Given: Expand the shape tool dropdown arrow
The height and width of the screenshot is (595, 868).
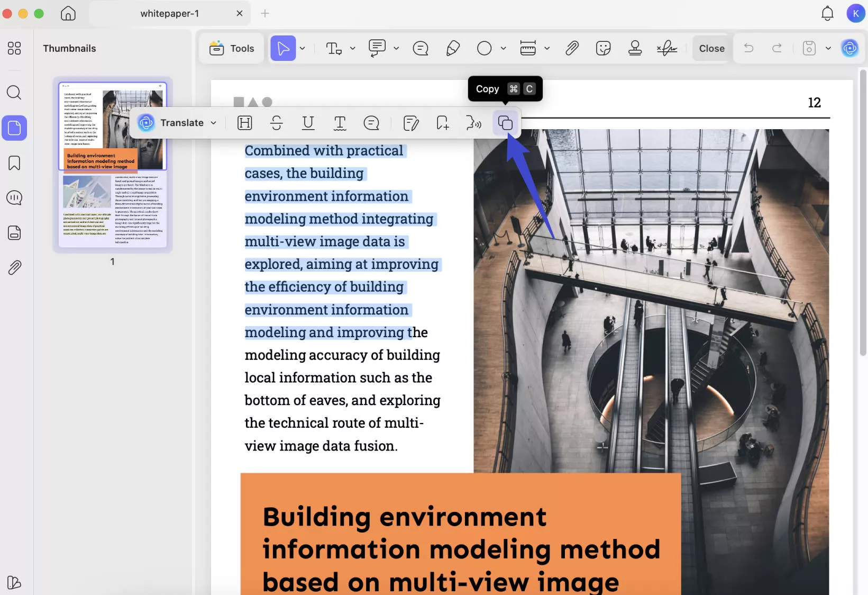Looking at the screenshot, I should [504, 48].
